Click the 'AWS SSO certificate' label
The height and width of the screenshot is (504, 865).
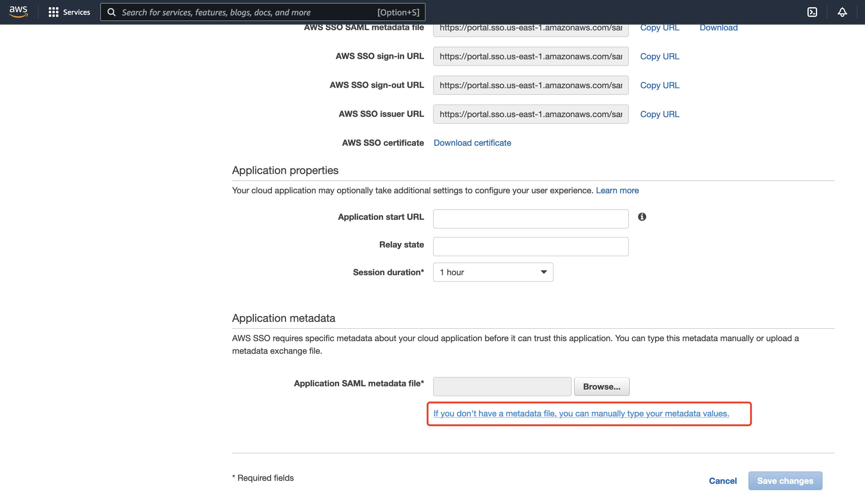click(x=383, y=143)
